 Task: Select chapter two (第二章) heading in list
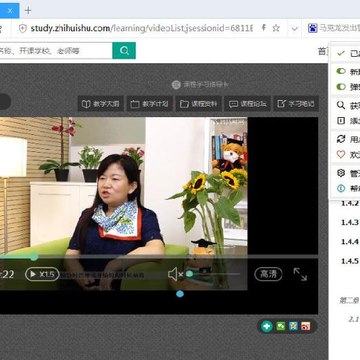(x=349, y=300)
